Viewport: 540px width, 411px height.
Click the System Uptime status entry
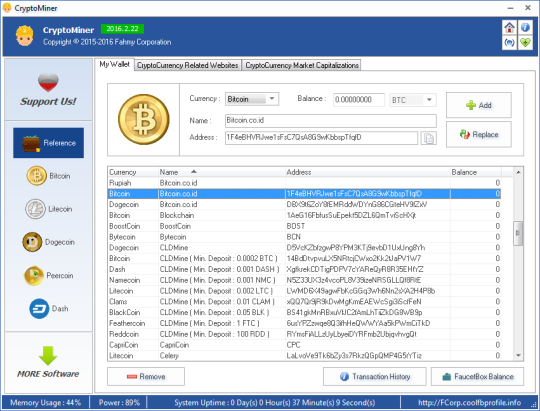(x=274, y=402)
